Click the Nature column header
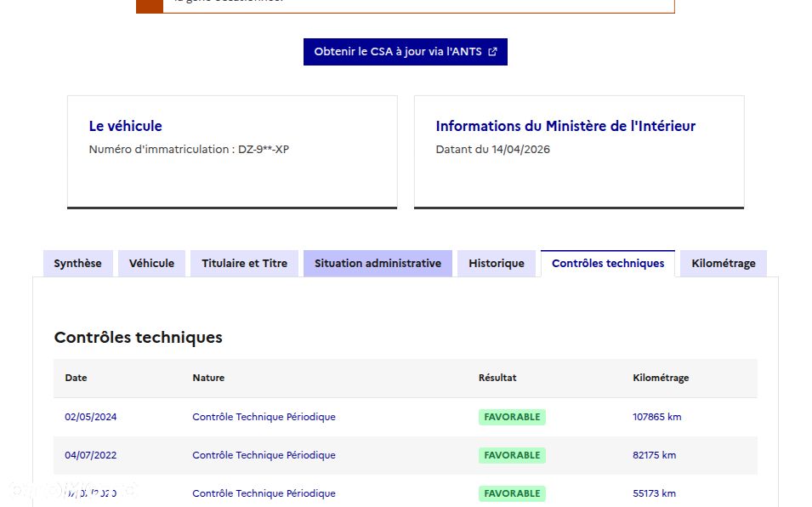The width and height of the screenshot is (812, 507). (208, 378)
